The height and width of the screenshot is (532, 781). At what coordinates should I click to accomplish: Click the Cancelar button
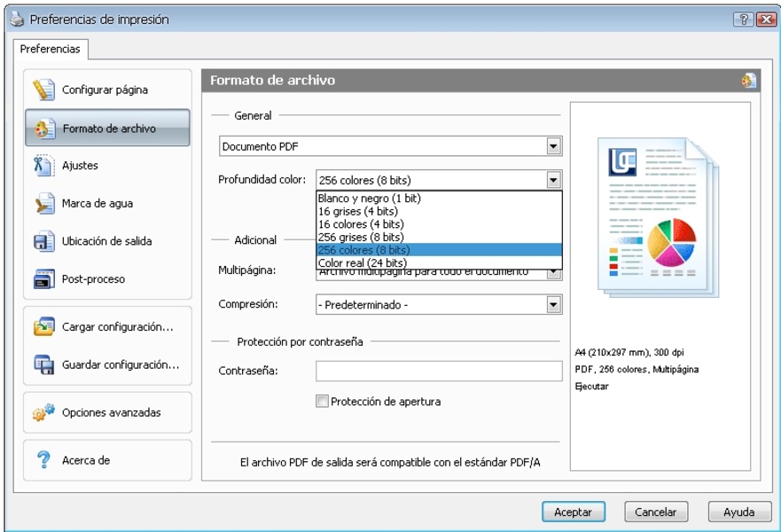coord(656,512)
